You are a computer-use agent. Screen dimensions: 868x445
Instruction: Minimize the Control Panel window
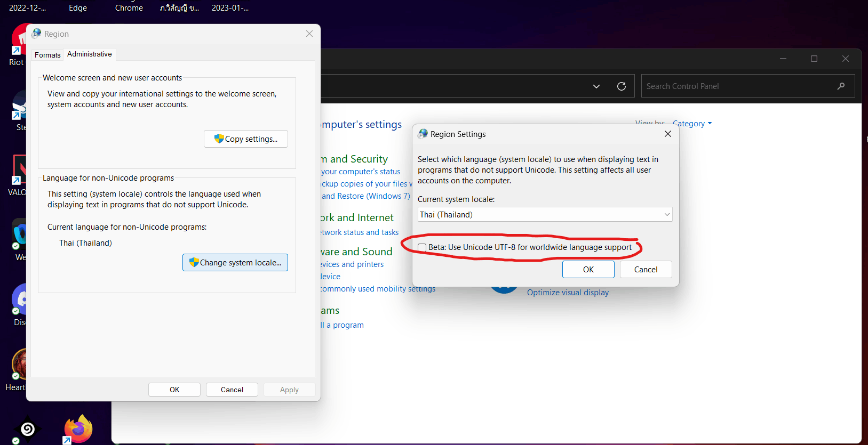click(x=783, y=59)
